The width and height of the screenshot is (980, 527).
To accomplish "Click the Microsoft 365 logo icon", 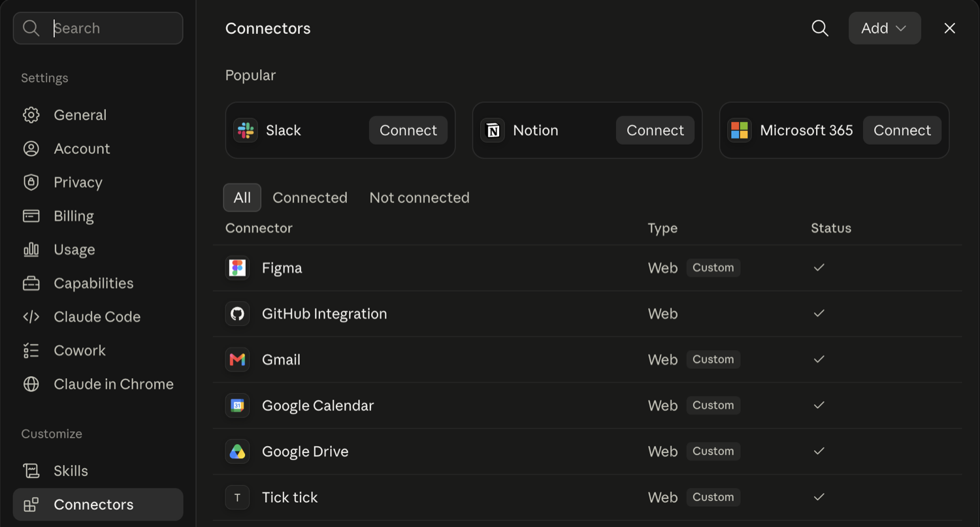I will click(740, 130).
